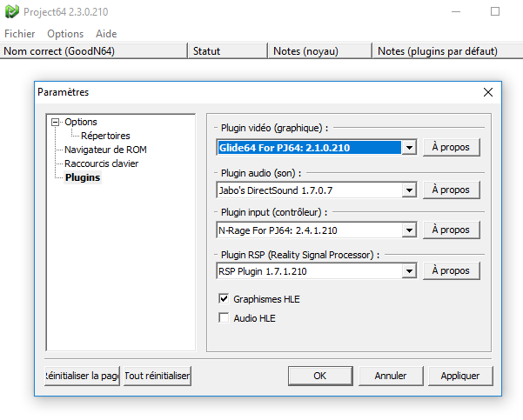Sort by Nom correct (GoodN64) column
The width and height of the screenshot is (523, 420).
[x=94, y=51]
